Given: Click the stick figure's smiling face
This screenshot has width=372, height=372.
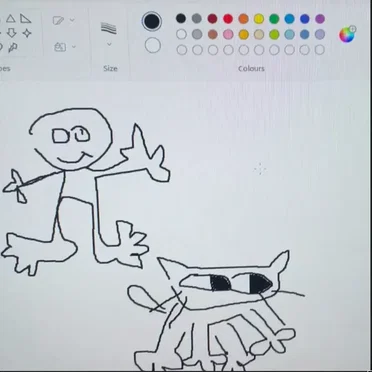Looking at the screenshot, I should click(x=72, y=138).
